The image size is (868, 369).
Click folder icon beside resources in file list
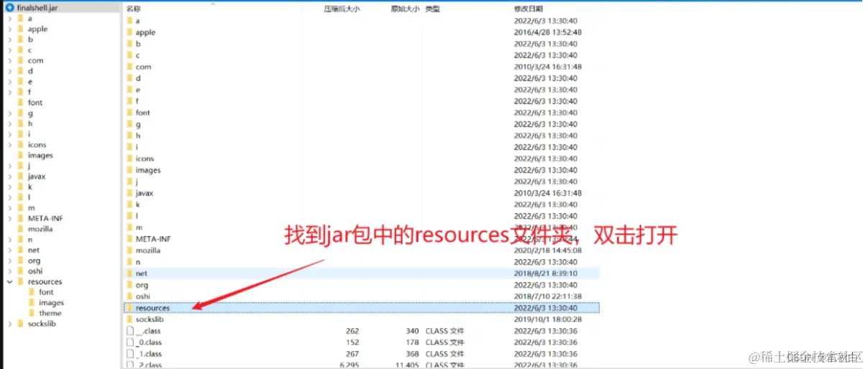(x=130, y=309)
